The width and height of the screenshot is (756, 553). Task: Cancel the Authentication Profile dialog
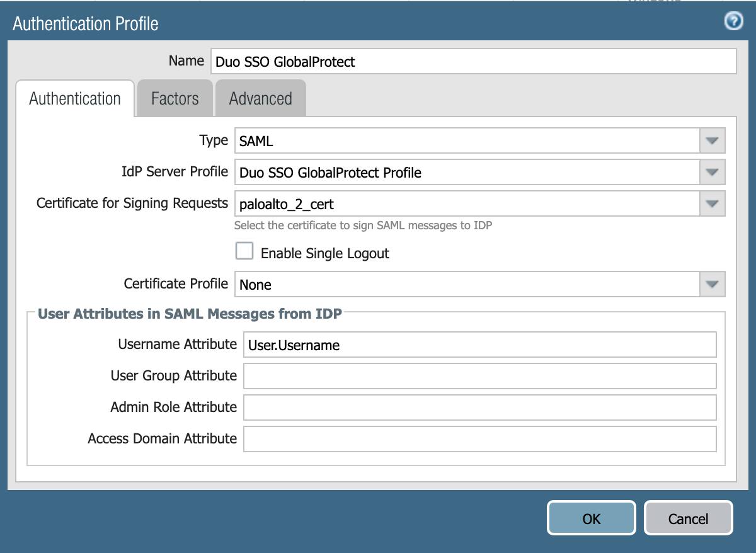[x=688, y=518]
